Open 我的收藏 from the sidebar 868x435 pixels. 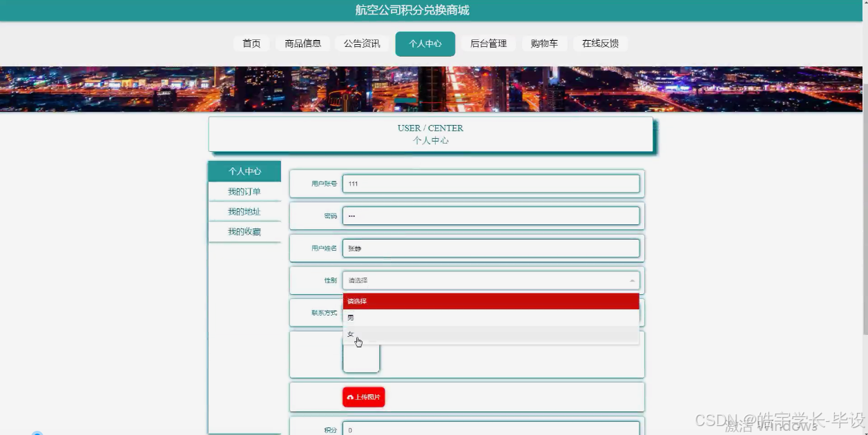point(244,231)
